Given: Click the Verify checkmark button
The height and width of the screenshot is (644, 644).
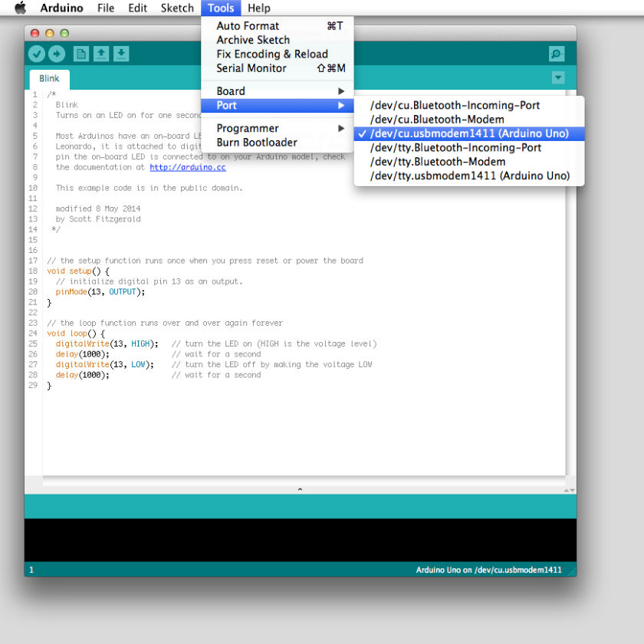Looking at the screenshot, I should [37, 54].
